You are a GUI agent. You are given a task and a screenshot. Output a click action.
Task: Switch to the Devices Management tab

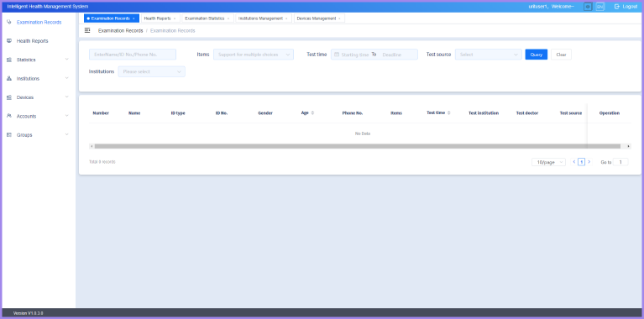coord(319,18)
